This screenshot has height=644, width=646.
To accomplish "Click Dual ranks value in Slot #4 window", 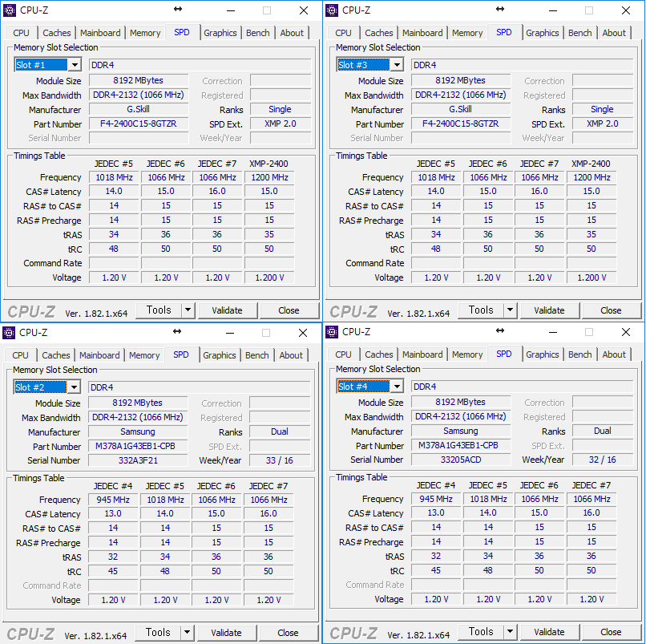I will tap(603, 431).
